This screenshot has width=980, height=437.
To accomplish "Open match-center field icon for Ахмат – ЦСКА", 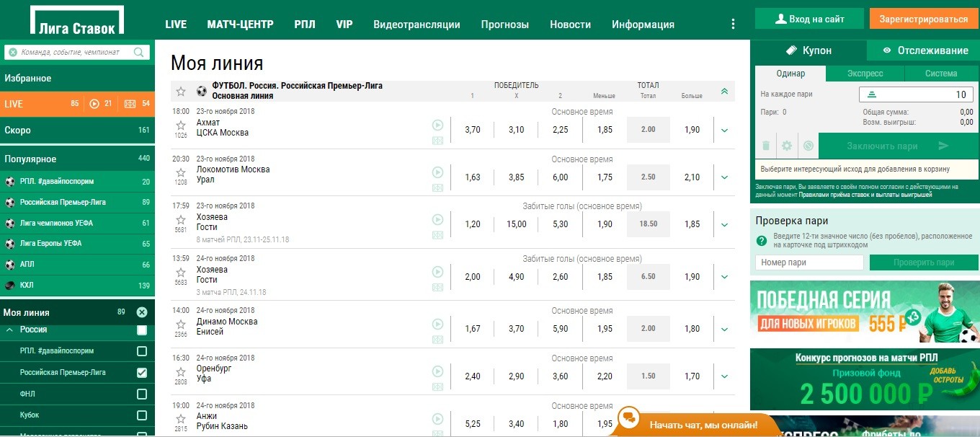I will click(437, 141).
